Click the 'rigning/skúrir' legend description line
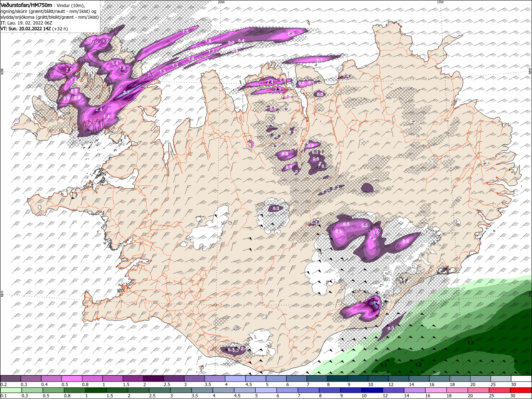Viewport: 532px width, 399px height. pos(49,11)
